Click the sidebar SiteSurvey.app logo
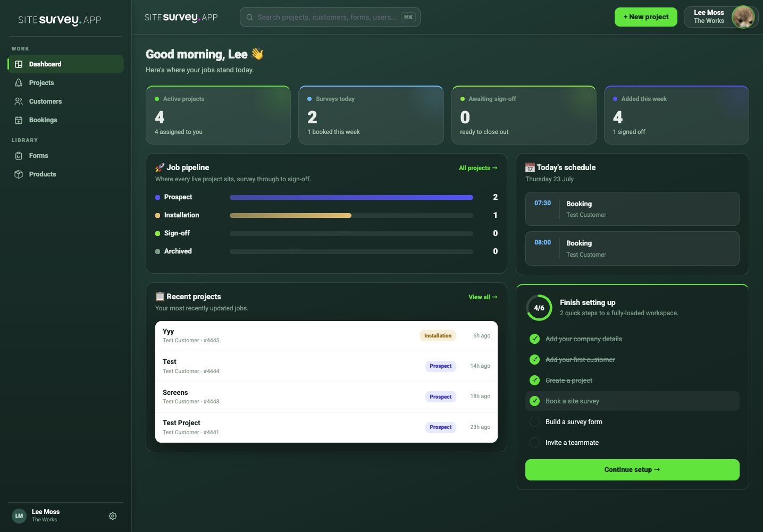Viewport: 763px width, 532px height. pyautogui.click(x=60, y=20)
